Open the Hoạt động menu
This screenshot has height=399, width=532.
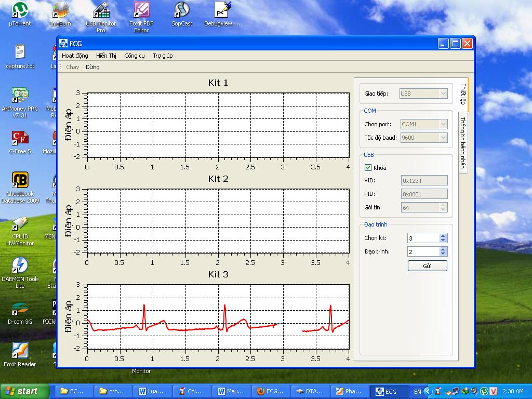(x=75, y=56)
